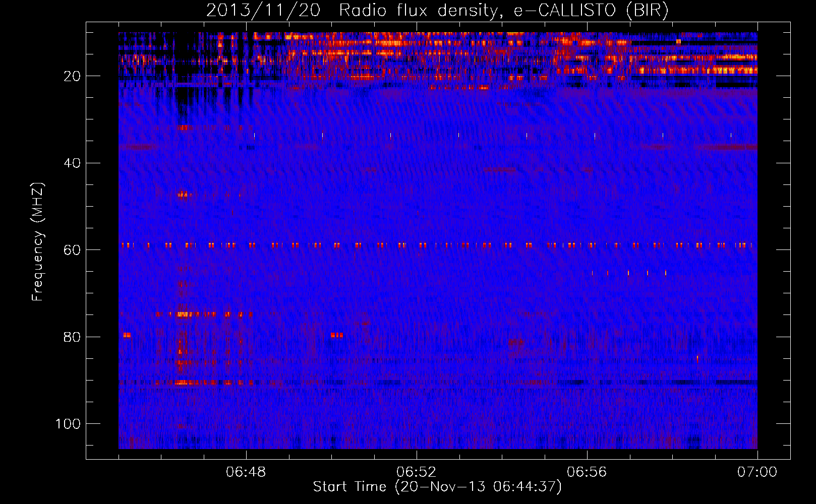Click the '06:48' time tick label
The image size is (816, 504).
(x=246, y=472)
